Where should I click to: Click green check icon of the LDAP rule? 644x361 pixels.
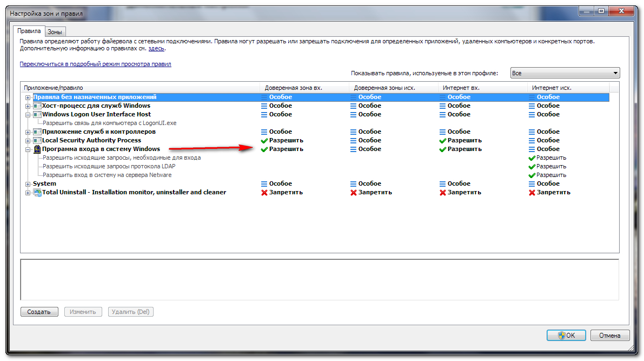pos(532,167)
